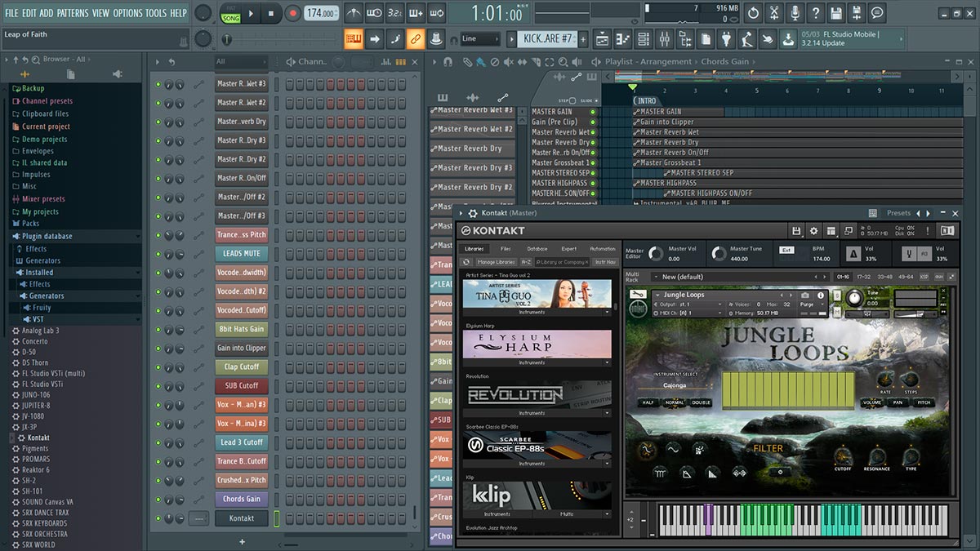Open Jungle Loops info icon
980x551 pixels.
[x=820, y=295]
